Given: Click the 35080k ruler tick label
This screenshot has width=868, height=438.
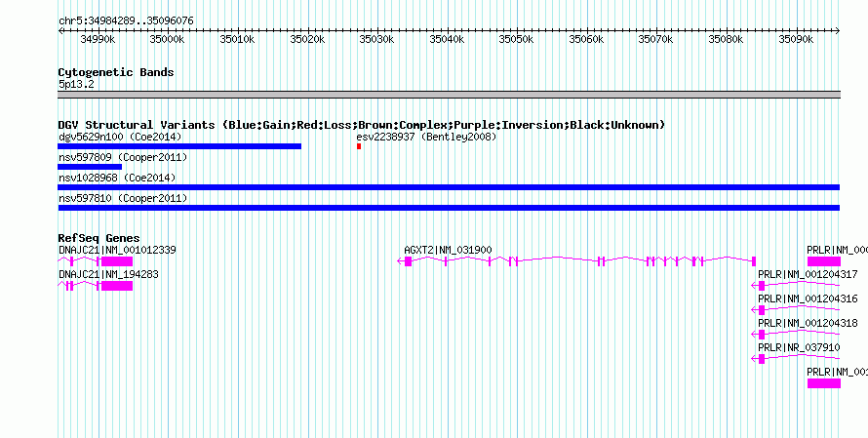Looking at the screenshot, I should 726,39.
